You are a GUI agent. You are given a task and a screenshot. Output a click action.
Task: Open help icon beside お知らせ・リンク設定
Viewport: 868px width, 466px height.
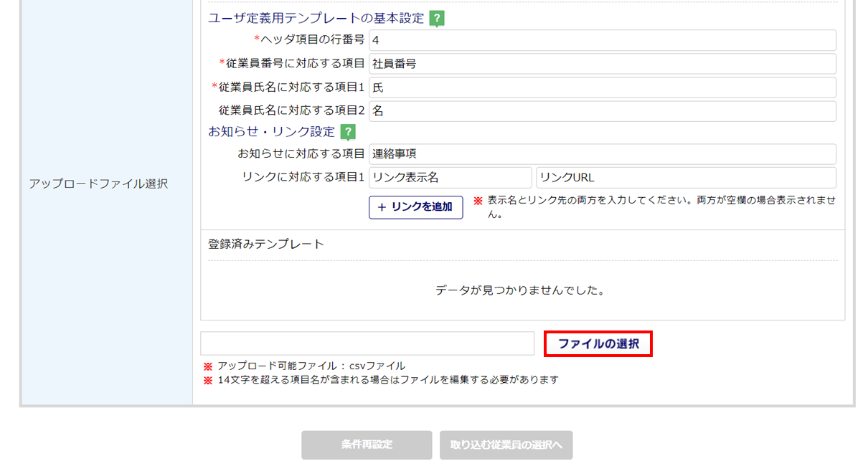pyautogui.click(x=348, y=132)
